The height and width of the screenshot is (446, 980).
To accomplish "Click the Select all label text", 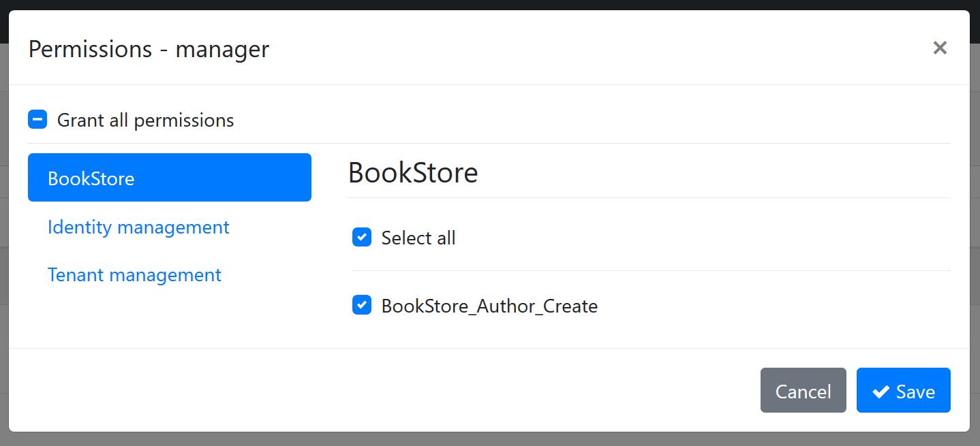I will (x=418, y=237).
